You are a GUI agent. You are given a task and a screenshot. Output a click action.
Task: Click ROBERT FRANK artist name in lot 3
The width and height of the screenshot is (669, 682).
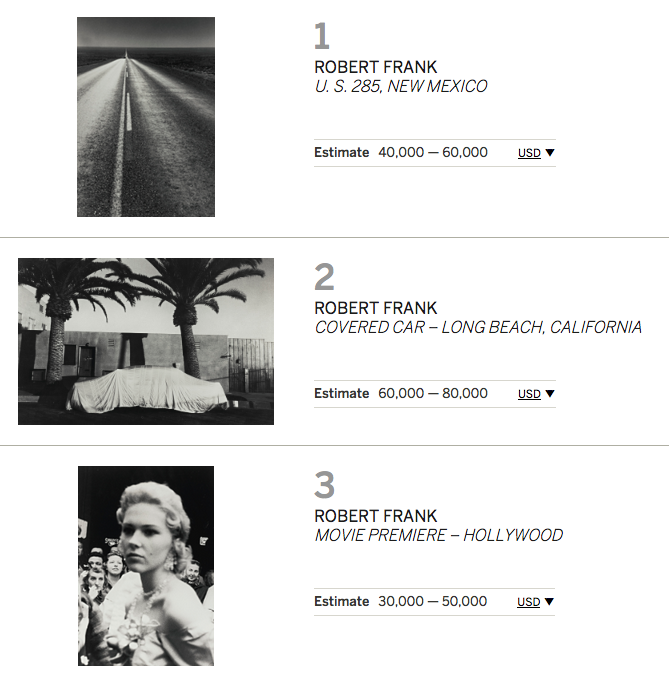[x=375, y=516]
